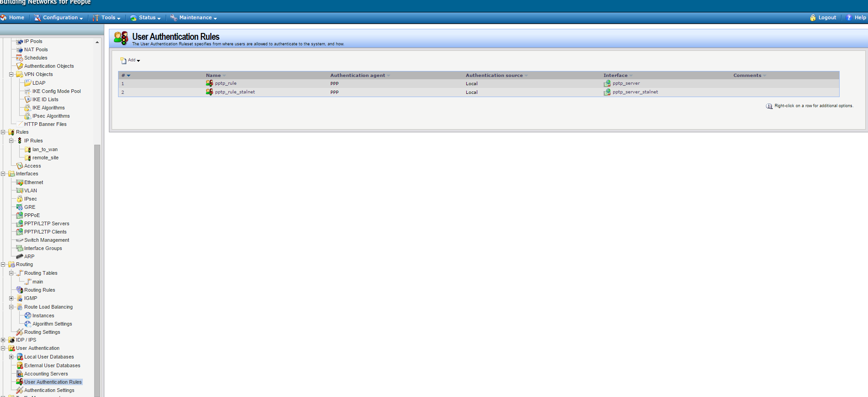Click the GRE interface icon
The width and height of the screenshot is (868, 397).
20,207
